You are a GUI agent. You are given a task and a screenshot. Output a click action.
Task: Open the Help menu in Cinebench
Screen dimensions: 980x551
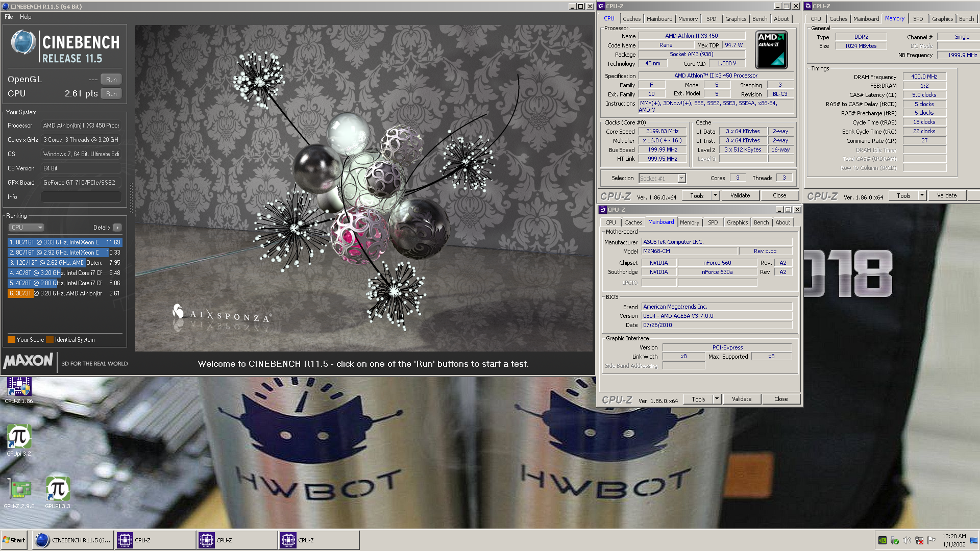(26, 17)
